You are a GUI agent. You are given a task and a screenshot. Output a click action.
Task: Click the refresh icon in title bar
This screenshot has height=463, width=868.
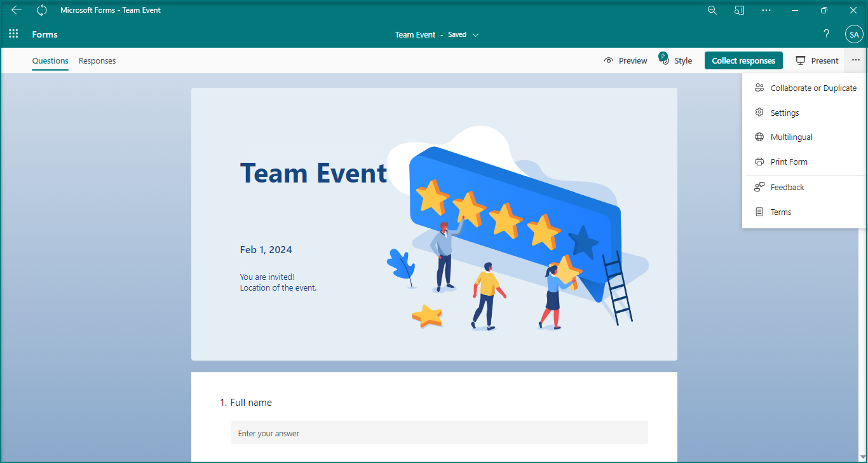(x=42, y=10)
